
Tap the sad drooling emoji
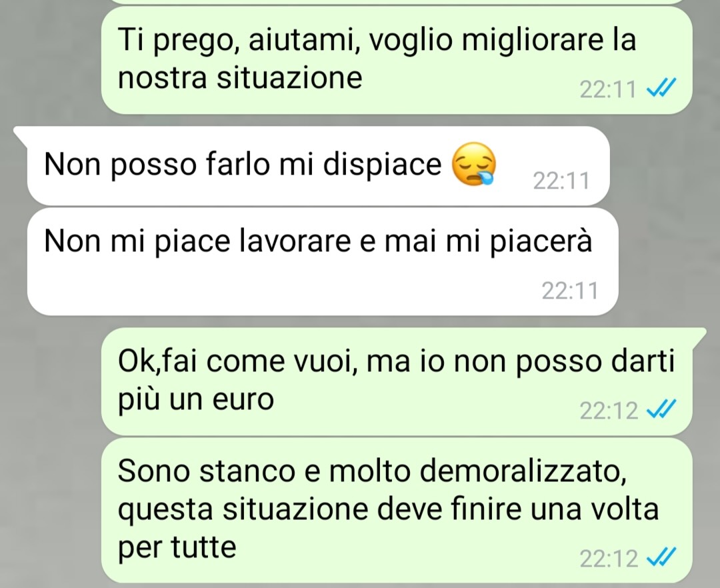click(475, 163)
